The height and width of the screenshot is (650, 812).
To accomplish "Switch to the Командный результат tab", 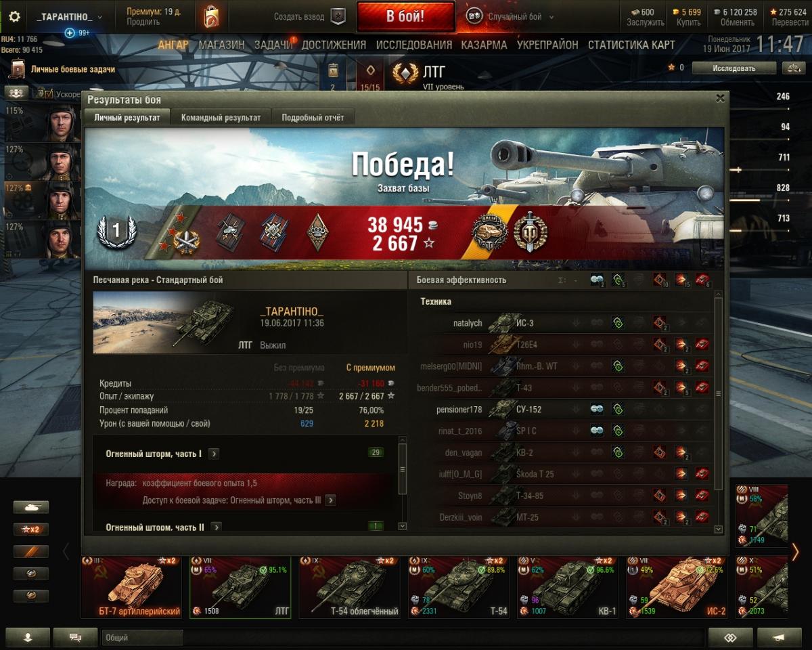I will click(x=221, y=117).
